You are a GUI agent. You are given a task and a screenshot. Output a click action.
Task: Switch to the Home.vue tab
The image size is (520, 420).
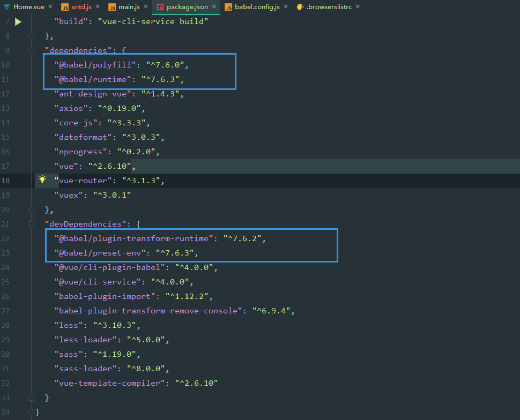point(29,7)
